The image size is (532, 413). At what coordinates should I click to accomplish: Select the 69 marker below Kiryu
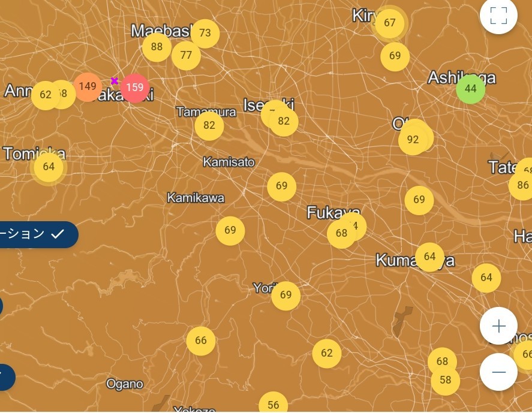tap(395, 56)
